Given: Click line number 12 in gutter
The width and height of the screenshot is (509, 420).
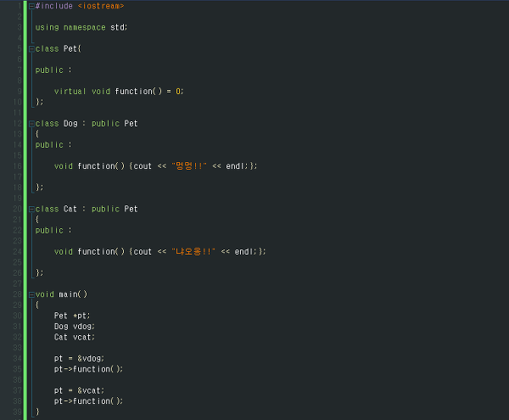Looking at the screenshot, I should pos(17,123).
